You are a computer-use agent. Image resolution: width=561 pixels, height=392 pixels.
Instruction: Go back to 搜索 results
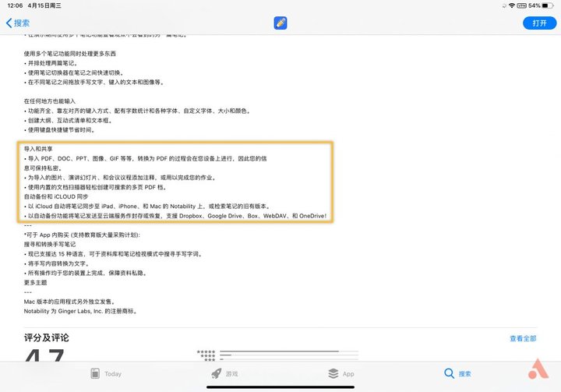click(18, 23)
